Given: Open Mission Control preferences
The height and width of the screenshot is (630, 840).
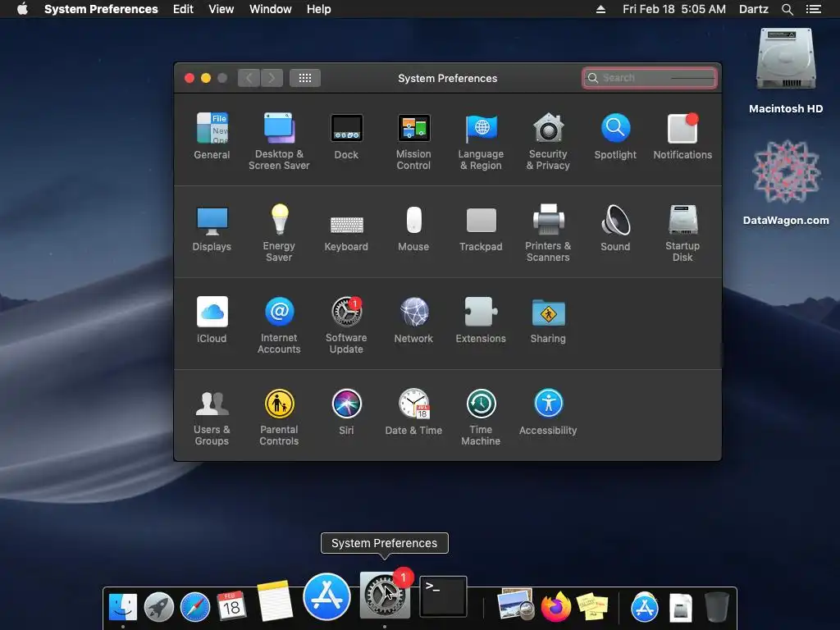Looking at the screenshot, I should pos(413,141).
